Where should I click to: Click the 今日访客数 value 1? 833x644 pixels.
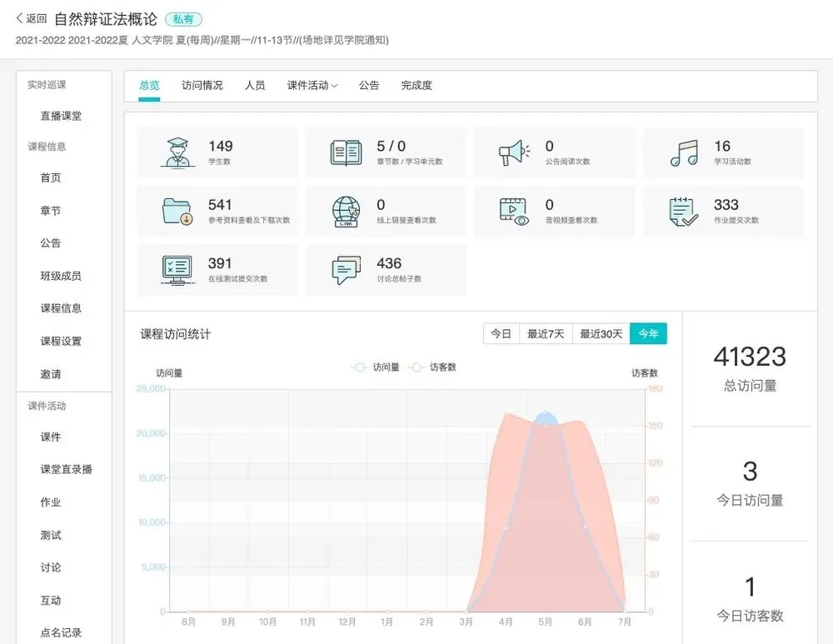(x=750, y=587)
